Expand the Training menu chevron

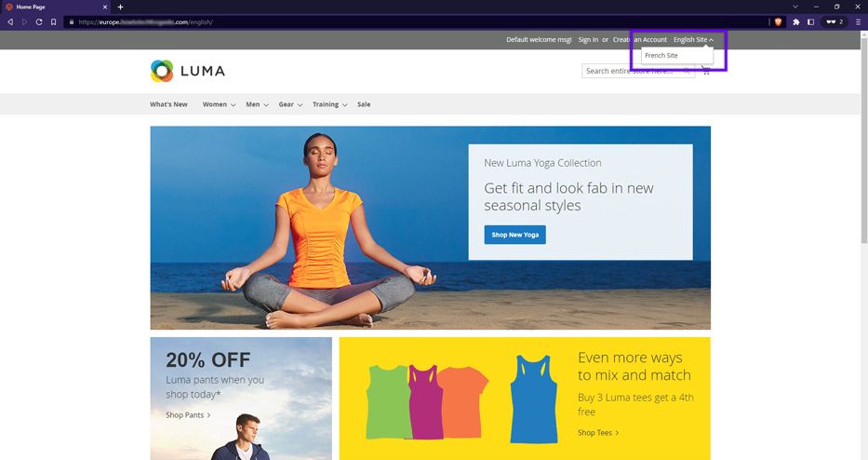point(345,104)
